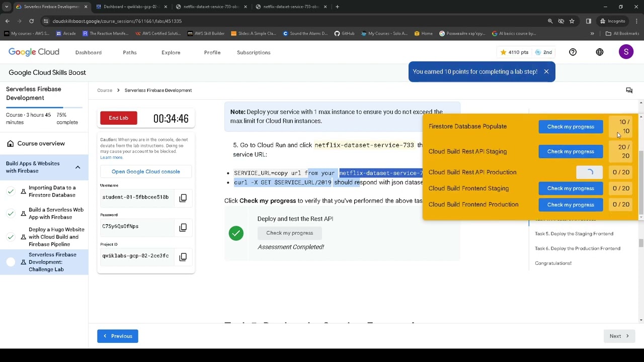Click the 4110 pts points badge

(514, 52)
